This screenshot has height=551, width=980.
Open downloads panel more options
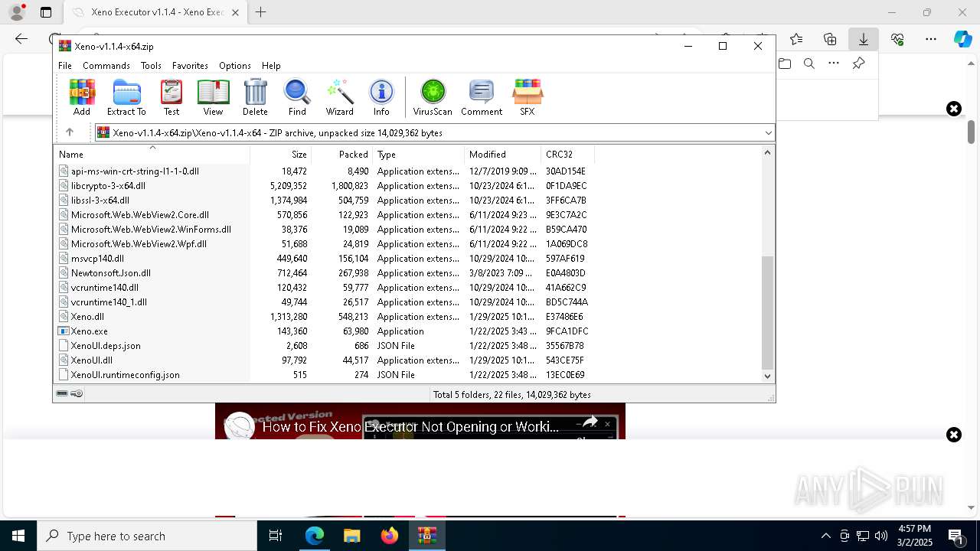tap(834, 64)
